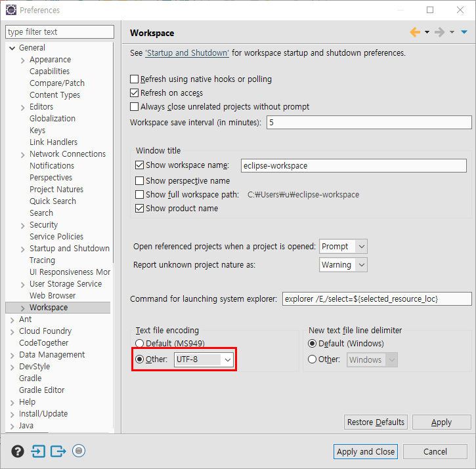
Task: Click the Eclipse Preferences window icon
Action: pos(11,10)
